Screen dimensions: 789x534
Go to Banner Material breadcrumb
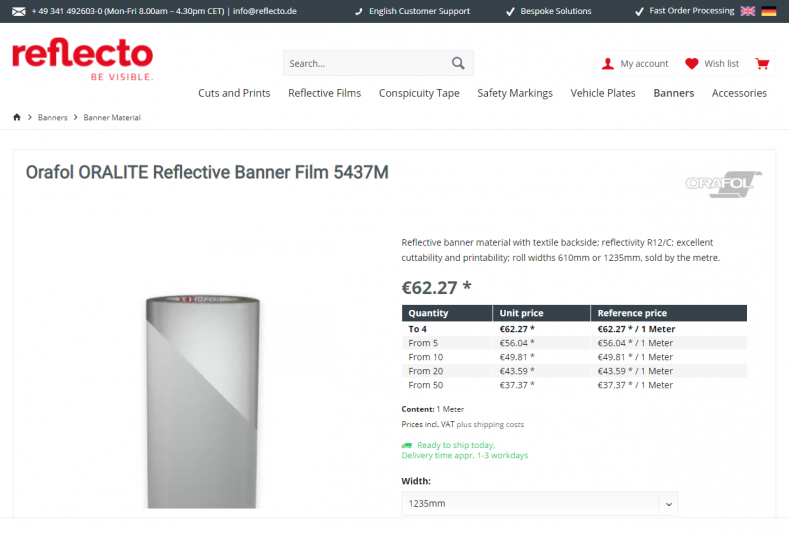(112, 117)
